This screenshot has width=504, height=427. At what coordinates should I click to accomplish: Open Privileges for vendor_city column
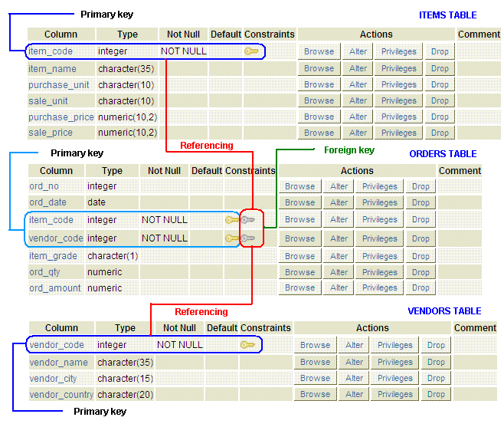point(394,378)
